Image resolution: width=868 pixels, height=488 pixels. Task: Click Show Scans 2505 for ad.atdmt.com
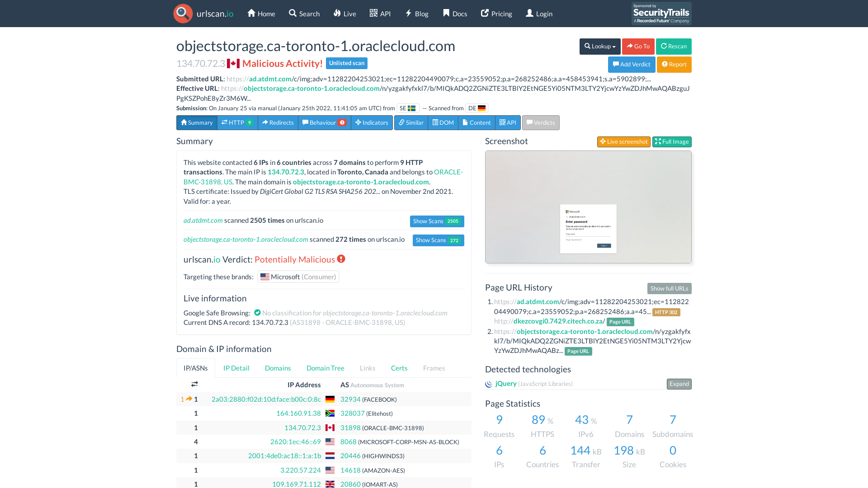[437, 221]
